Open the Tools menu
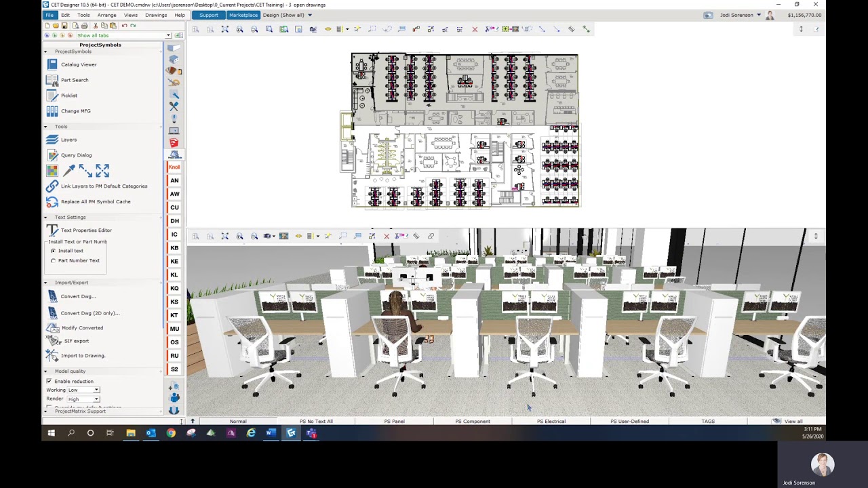Image resolution: width=868 pixels, height=488 pixels. pos(83,15)
